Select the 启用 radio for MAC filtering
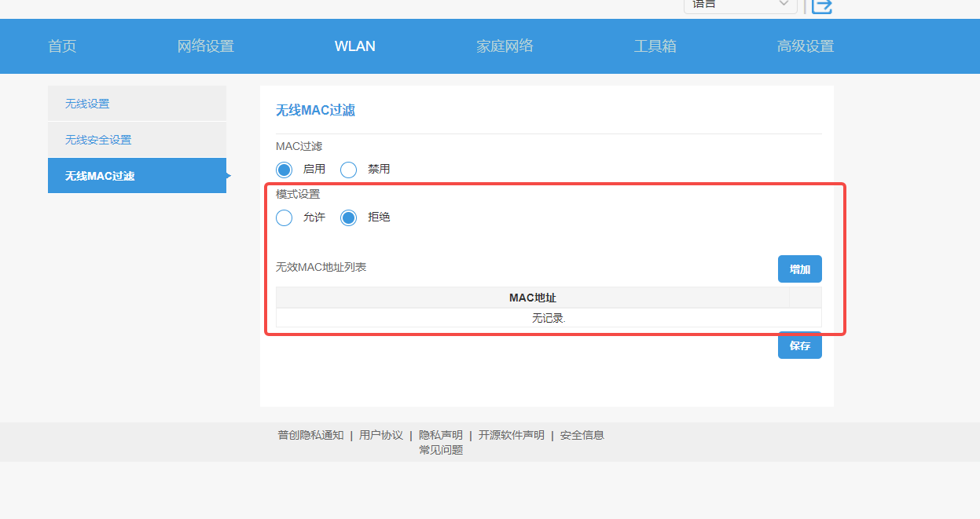The width and height of the screenshot is (980, 519). coord(284,170)
